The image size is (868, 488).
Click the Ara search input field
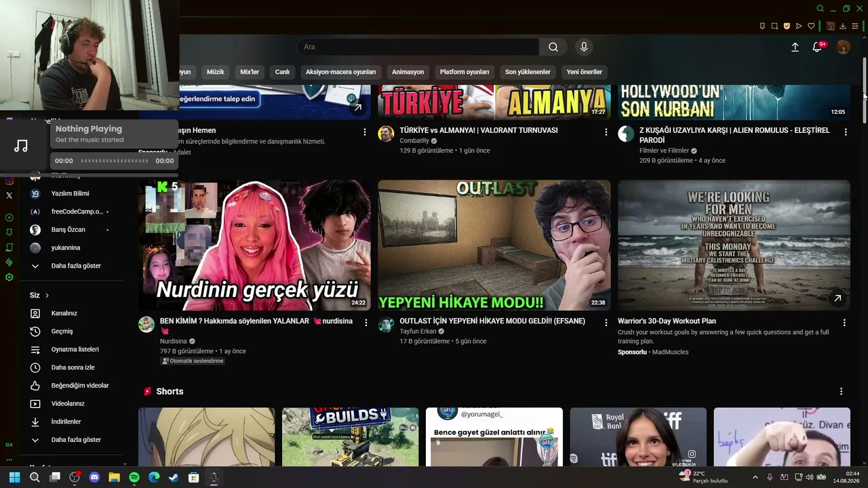pos(418,47)
